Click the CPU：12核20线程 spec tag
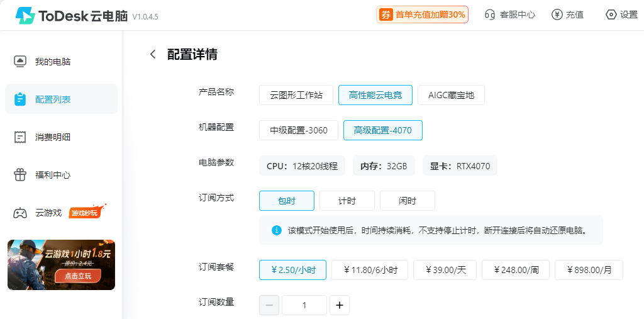Viewport: 644px width, 319px height. click(302, 165)
